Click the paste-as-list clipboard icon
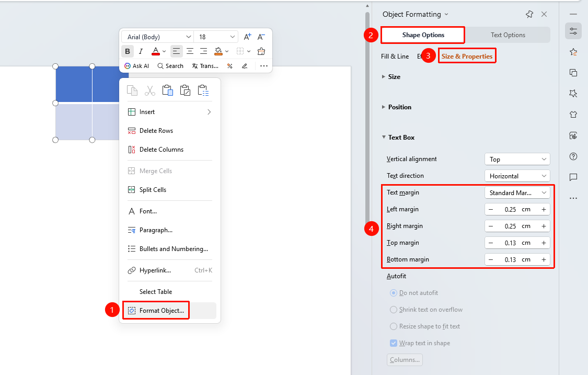The height and width of the screenshot is (375, 588). click(x=203, y=90)
